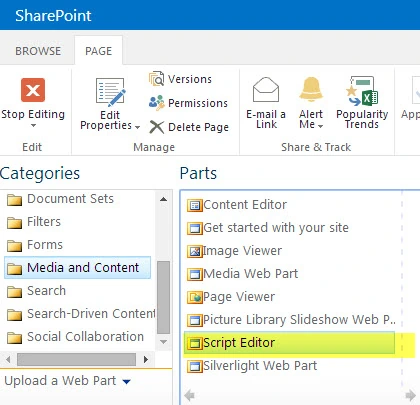Click the Image Viewer web part icon
This screenshot has width=420, height=405.
point(195,251)
